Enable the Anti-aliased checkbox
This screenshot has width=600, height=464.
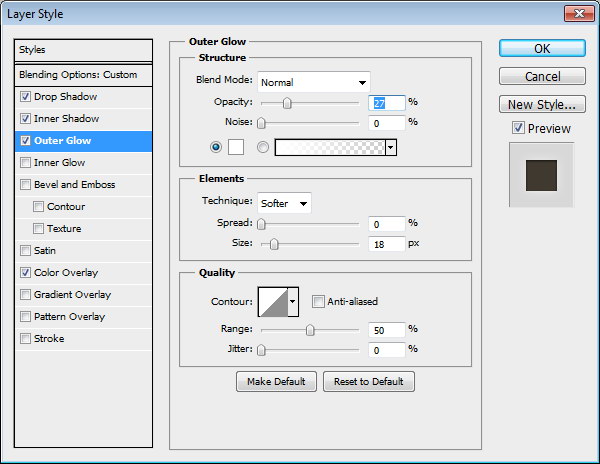[318, 301]
